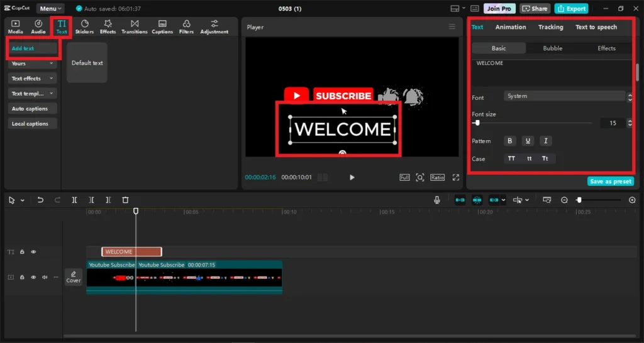
Task: Click the zoom out timeline icon
Action: [564, 200]
